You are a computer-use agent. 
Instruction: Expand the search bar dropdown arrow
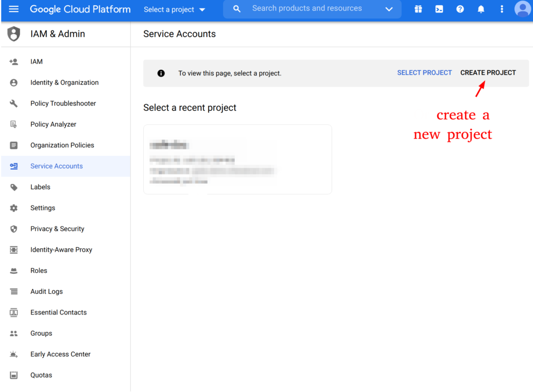click(389, 9)
